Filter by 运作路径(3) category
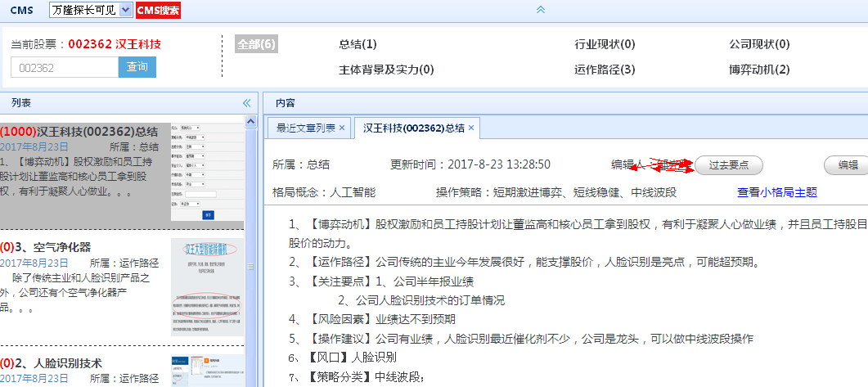Viewport: 868px width, 387px height. pos(605,70)
